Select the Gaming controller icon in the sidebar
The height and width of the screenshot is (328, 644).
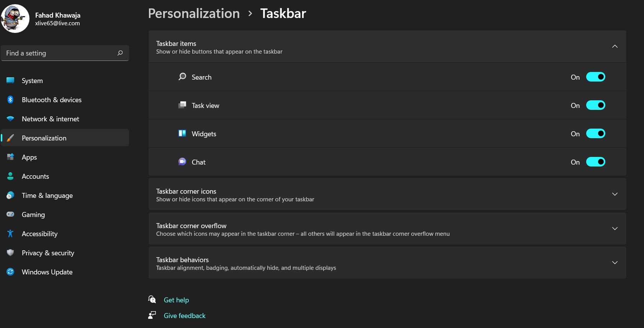point(10,214)
